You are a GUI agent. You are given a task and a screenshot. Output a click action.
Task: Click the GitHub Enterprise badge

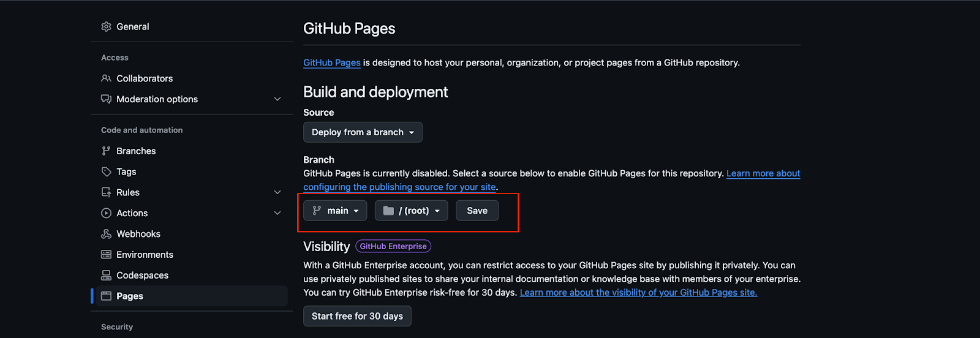click(393, 246)
